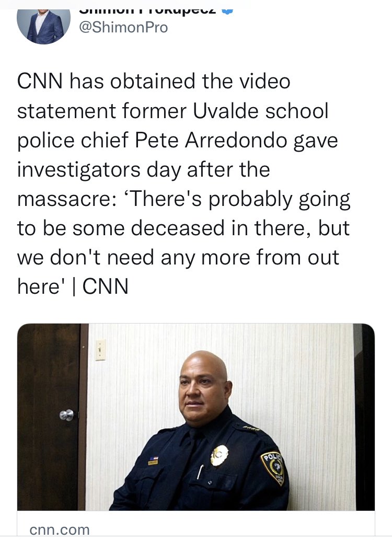Click the POLICE shoulder patch in photo
Viewport: 392px width, 541px height.
pyautogui.click(x=273, y=468)
